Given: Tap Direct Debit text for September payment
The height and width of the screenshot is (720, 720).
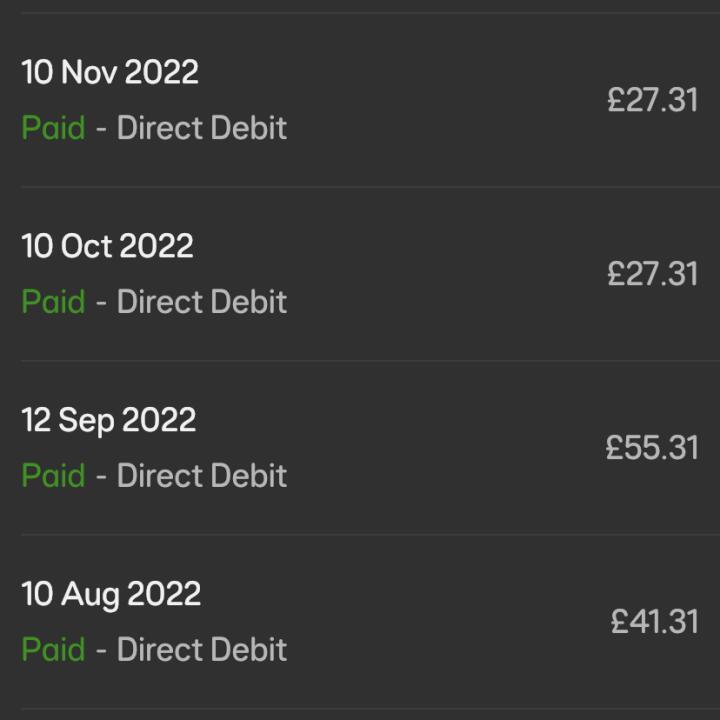Looking at the screenshot, I should [202, 475].
